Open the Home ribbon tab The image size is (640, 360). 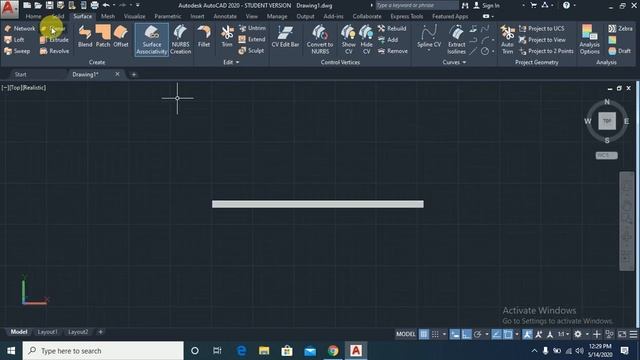click(x=33, y=16)
